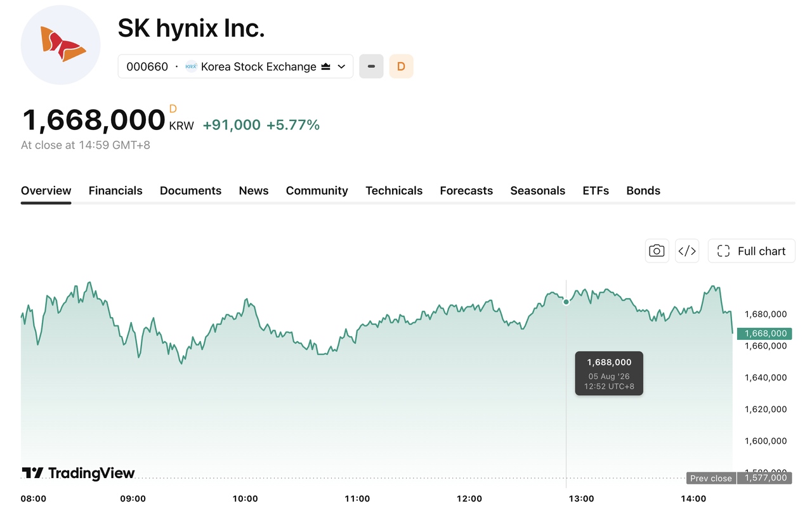The height and width of the screenshot is (518, 812).
Task: Click the 1,600,000 price axis label
Action: click(766, 441)
